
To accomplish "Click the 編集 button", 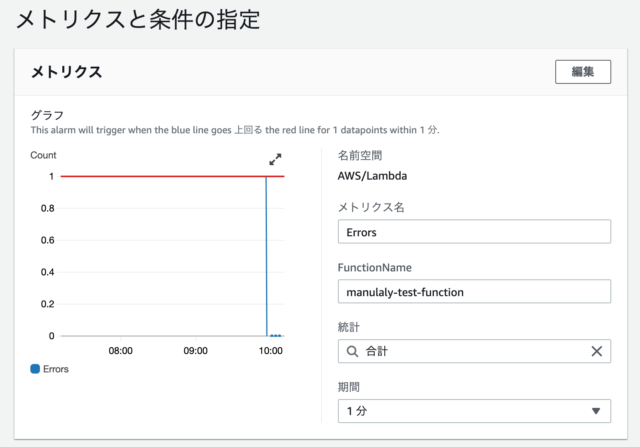I will pyautogui.click(x=583, y=71).
